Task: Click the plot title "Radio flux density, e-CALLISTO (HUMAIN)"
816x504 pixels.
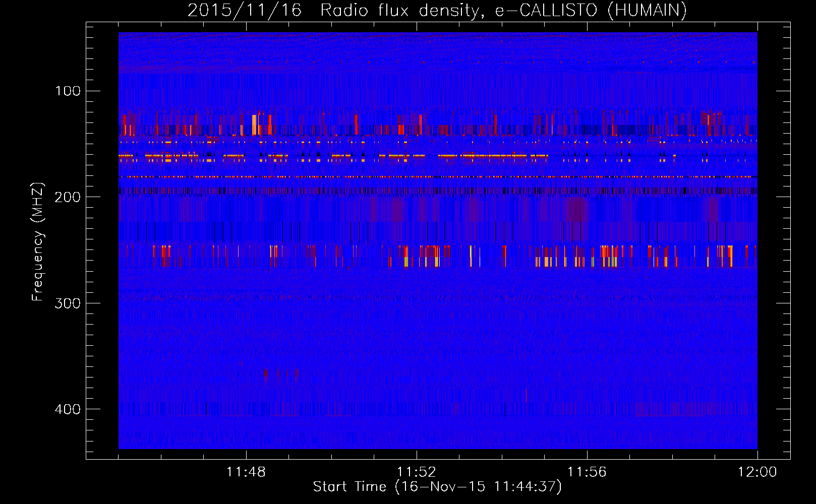Action: point(503,10)
